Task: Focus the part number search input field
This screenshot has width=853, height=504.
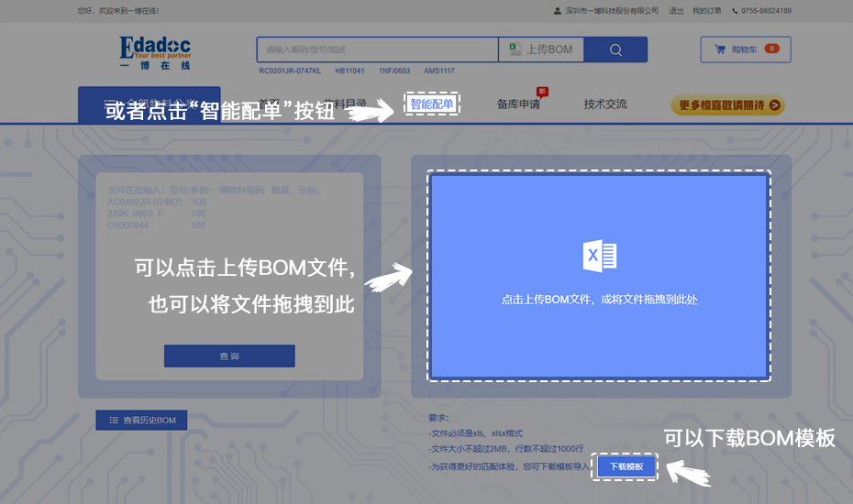Action: [x=378, y=49]
